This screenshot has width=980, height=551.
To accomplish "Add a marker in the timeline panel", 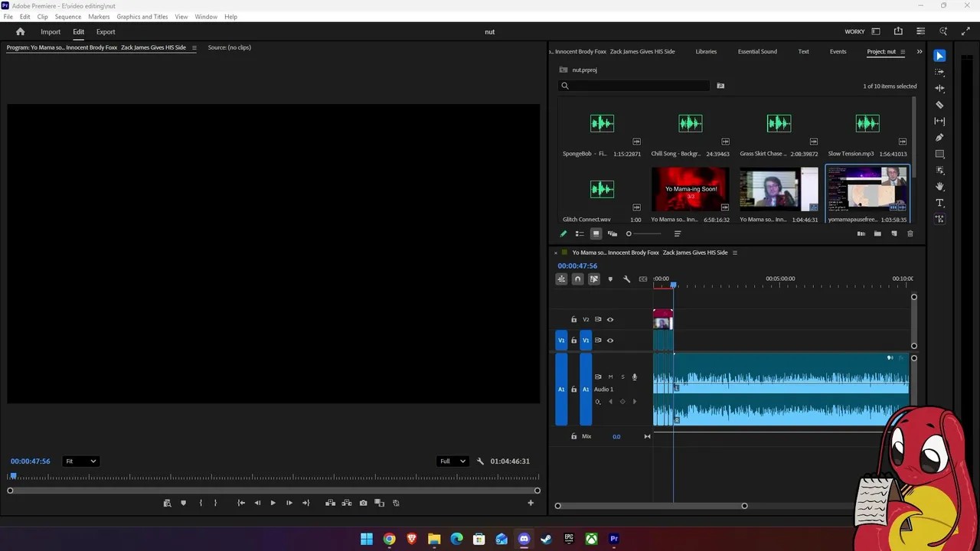I will tap(610, 279).
